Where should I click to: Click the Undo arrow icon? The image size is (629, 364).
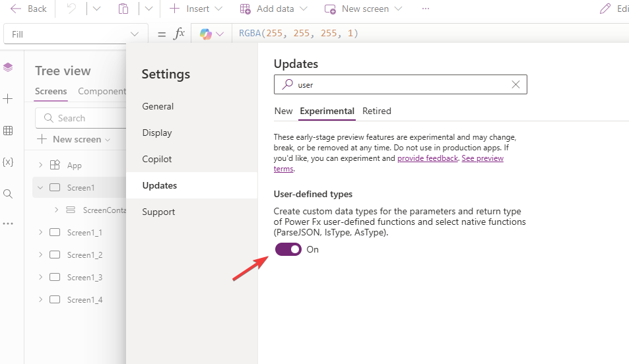click(72, 9)
